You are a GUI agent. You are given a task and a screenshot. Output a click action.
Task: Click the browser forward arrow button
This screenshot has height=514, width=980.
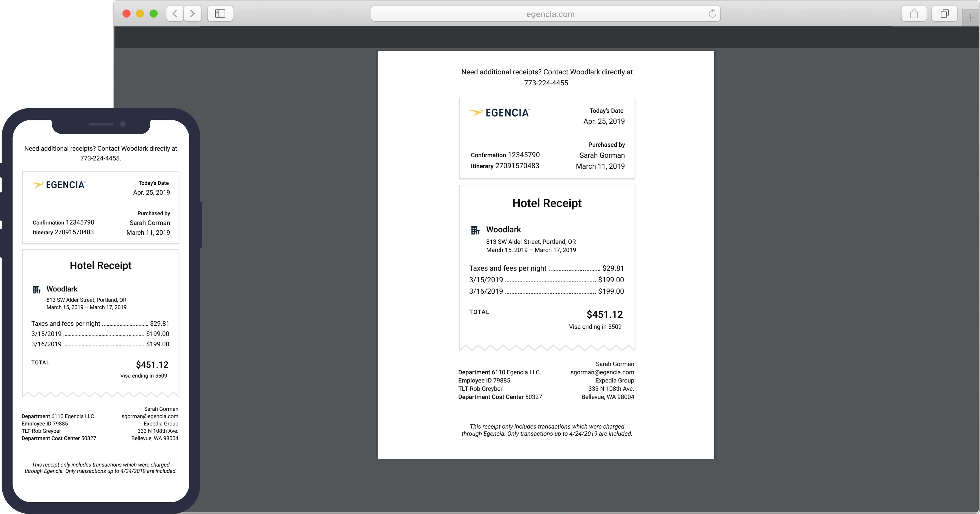pyautogui.click(x=192, y=14)
